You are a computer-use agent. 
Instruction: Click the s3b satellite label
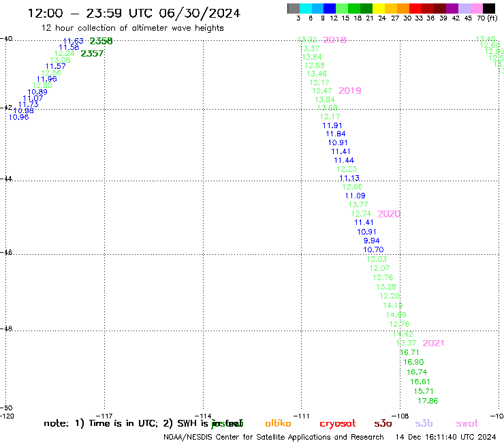(x=424, y=423)
